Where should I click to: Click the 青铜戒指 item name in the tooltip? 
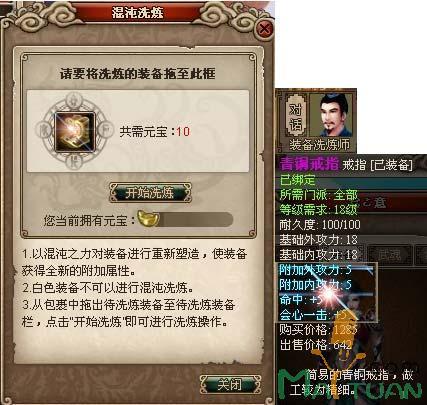[x=309, y=164]
